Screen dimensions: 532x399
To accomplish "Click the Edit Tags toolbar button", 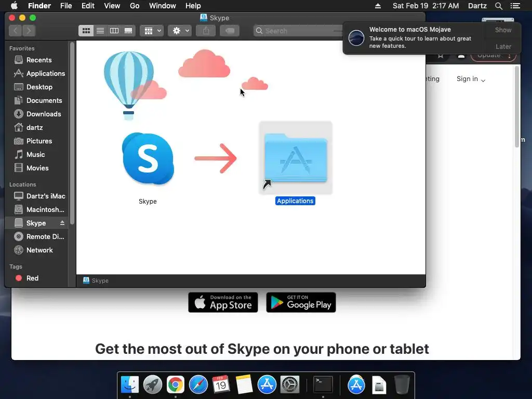I will (x=230, y=31).
